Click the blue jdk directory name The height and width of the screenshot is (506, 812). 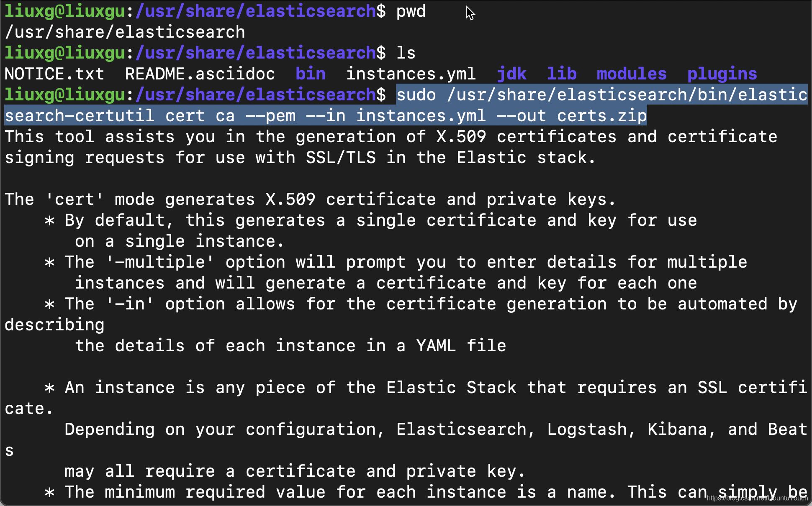pos(511,74)
